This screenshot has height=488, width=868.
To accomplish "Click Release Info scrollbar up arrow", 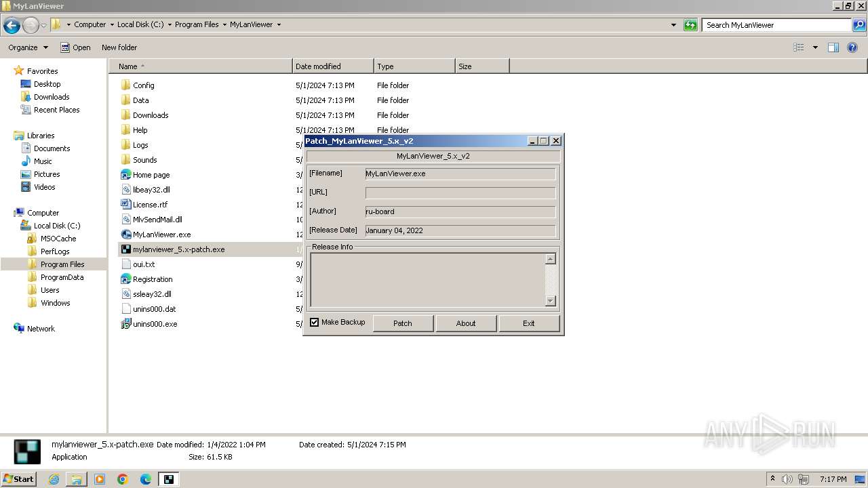I will (x=551, y=259).
